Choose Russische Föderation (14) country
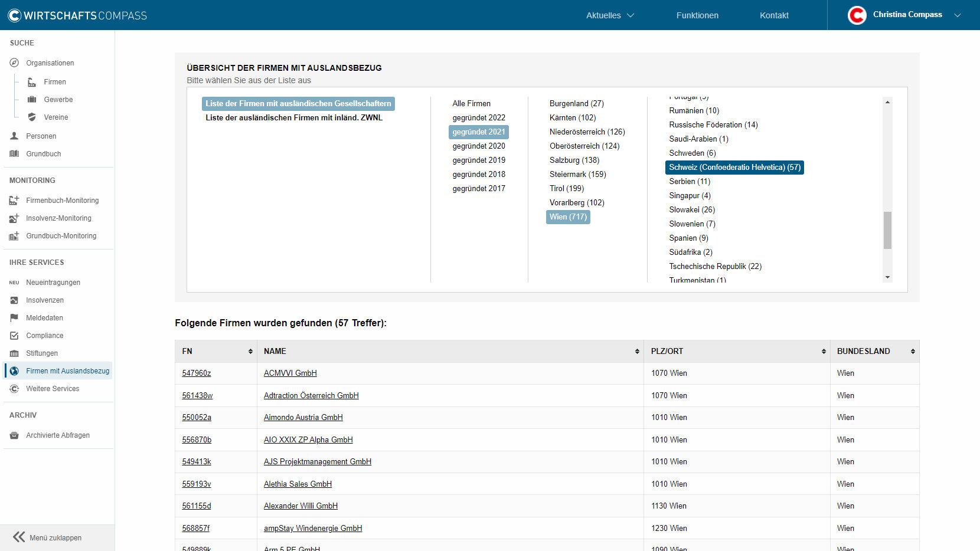Viewport: 980px width, 551px height. pyautogui.click(x=713, y=124)
